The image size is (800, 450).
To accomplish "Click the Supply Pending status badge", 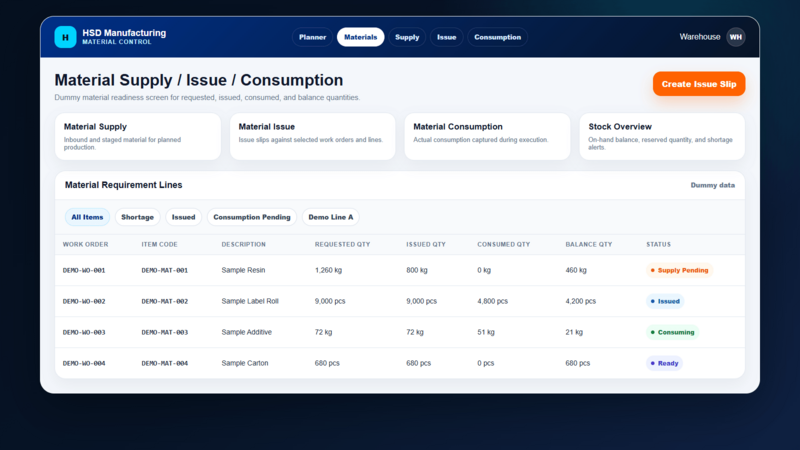I will point(679,270).
